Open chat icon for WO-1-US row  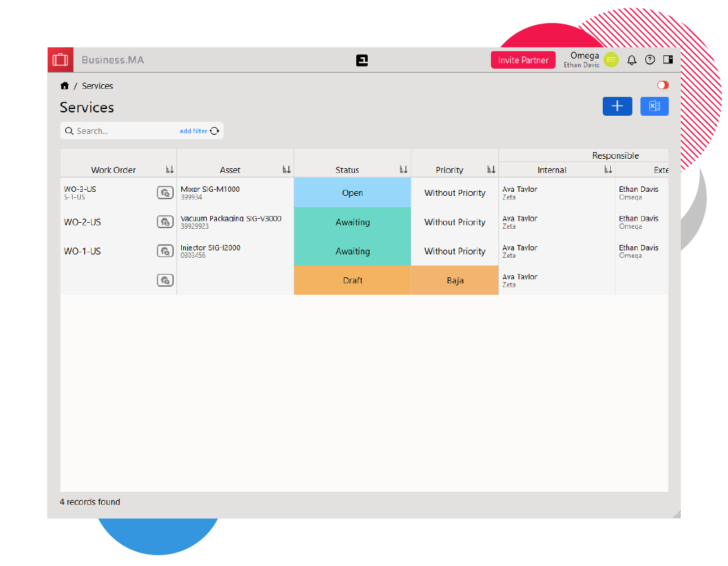165,251
